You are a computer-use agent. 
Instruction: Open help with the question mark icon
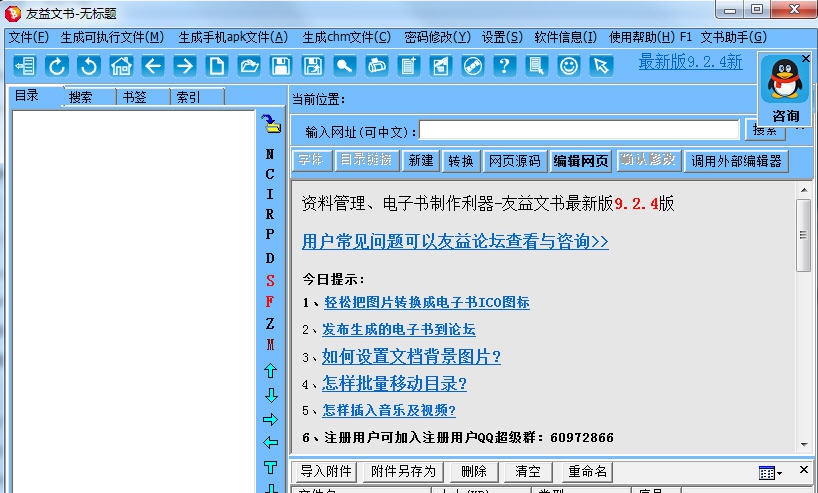504,66
